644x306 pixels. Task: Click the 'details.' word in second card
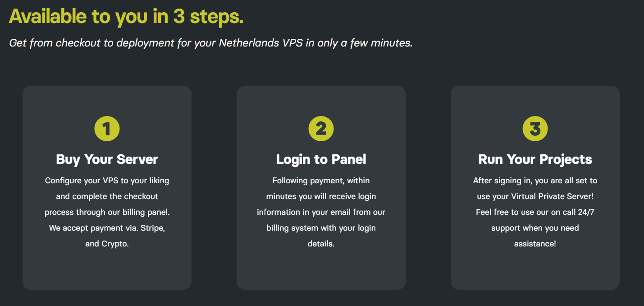click(321, 244)
